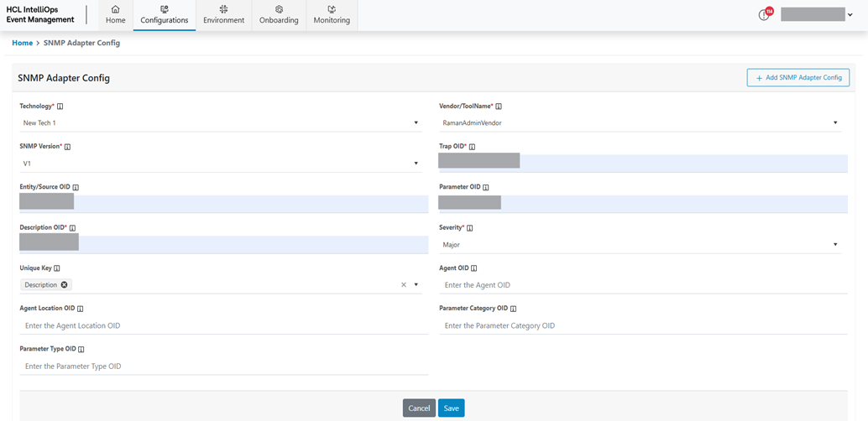The width and height of the screenshot is (868, 421).
Task: Show info for Entity/Source OID field
Action: click(76, 188)
